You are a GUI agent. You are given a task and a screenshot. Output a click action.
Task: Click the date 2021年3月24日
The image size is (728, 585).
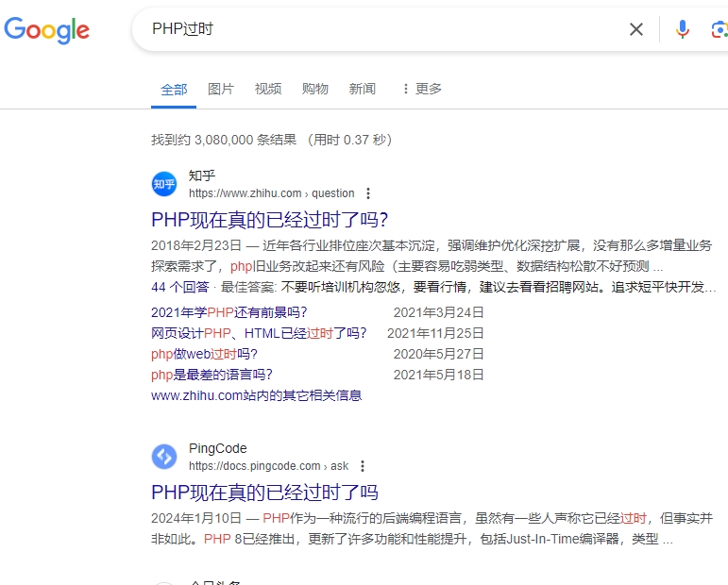(438, 312)
